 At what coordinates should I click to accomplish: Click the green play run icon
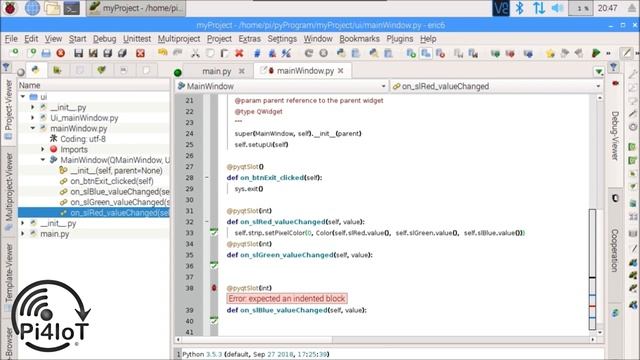point(596,53)
